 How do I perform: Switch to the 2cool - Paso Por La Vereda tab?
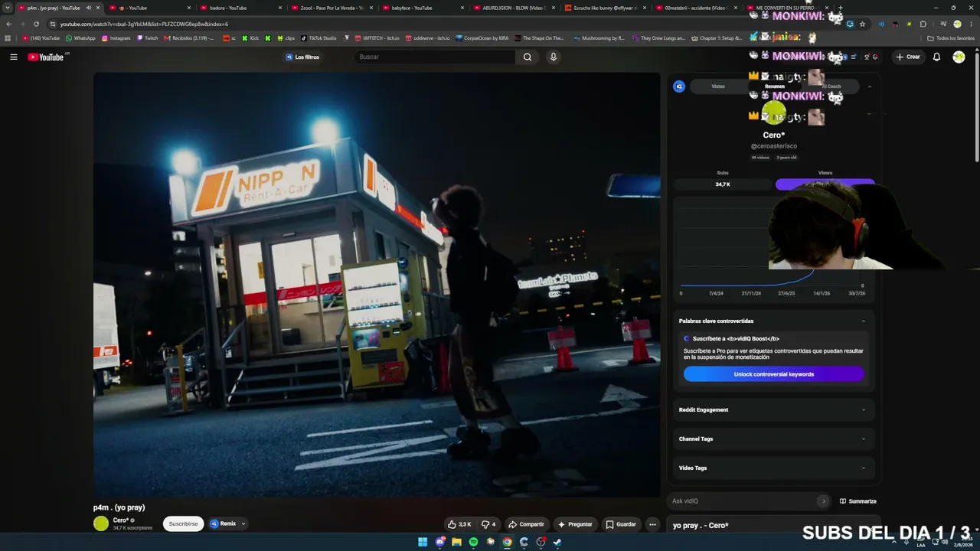[x=331, y=8]
